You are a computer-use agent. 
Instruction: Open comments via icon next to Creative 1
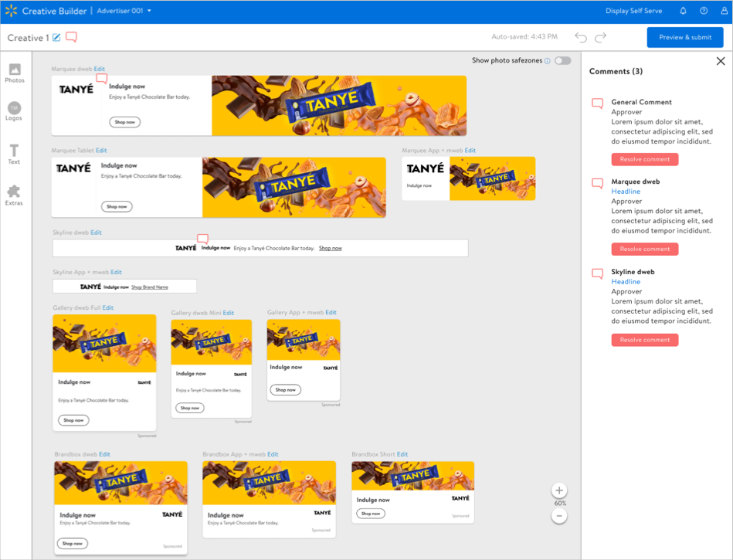pos(71,37)
